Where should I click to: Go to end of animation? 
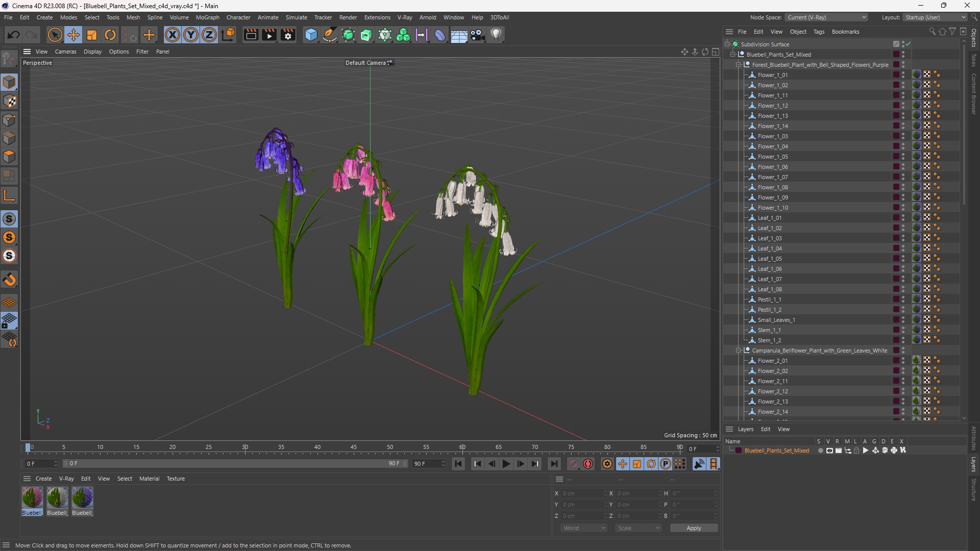(554, 464)
